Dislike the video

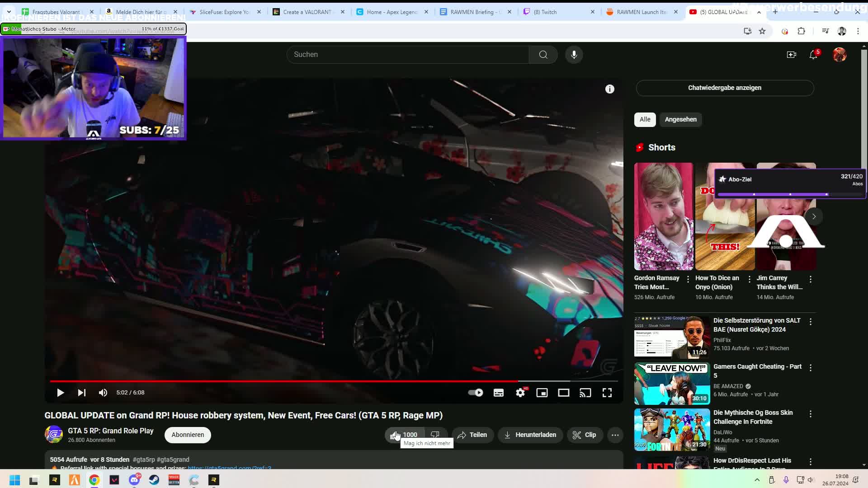click(x=435, y=435)
